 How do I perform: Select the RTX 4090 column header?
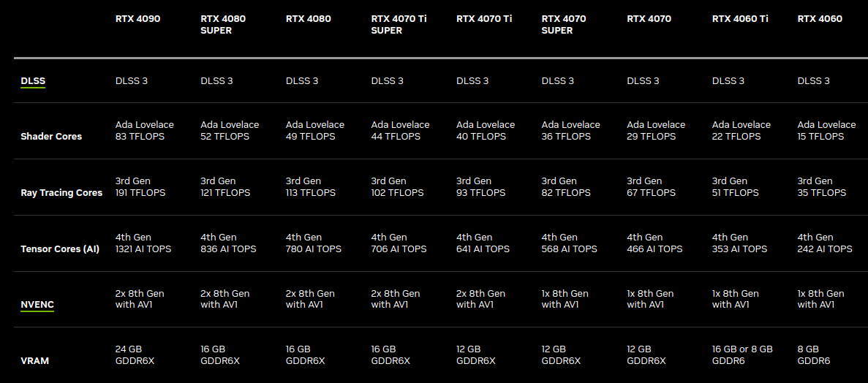(137, 19)
